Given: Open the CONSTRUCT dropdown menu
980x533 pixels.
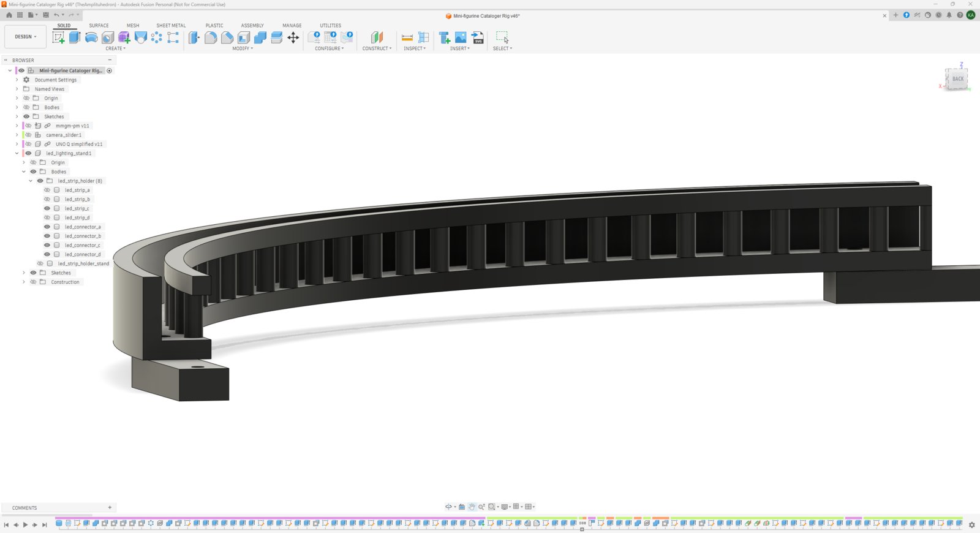Looking at the screenshot, I should click(377, 48).
